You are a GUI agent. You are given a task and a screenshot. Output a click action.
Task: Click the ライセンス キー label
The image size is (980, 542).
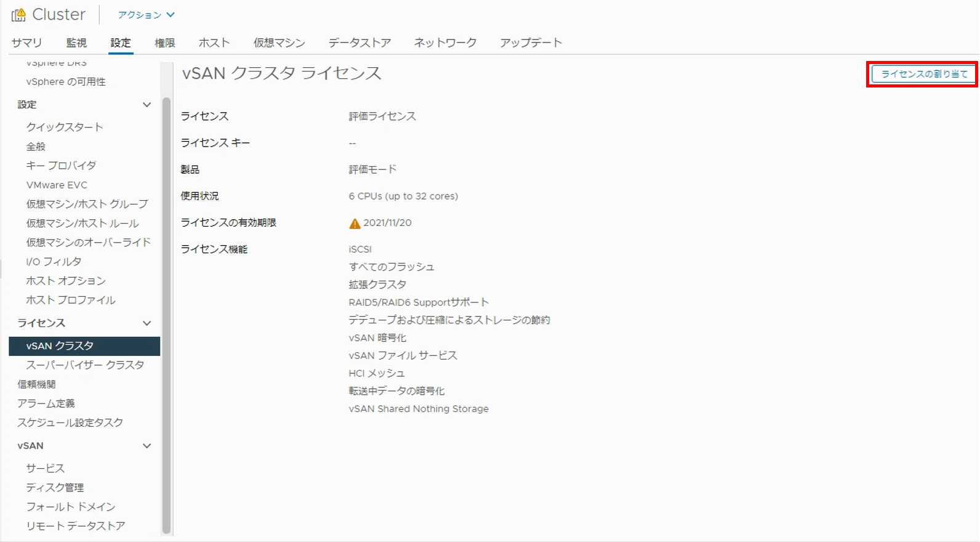(x=215, y=143)
